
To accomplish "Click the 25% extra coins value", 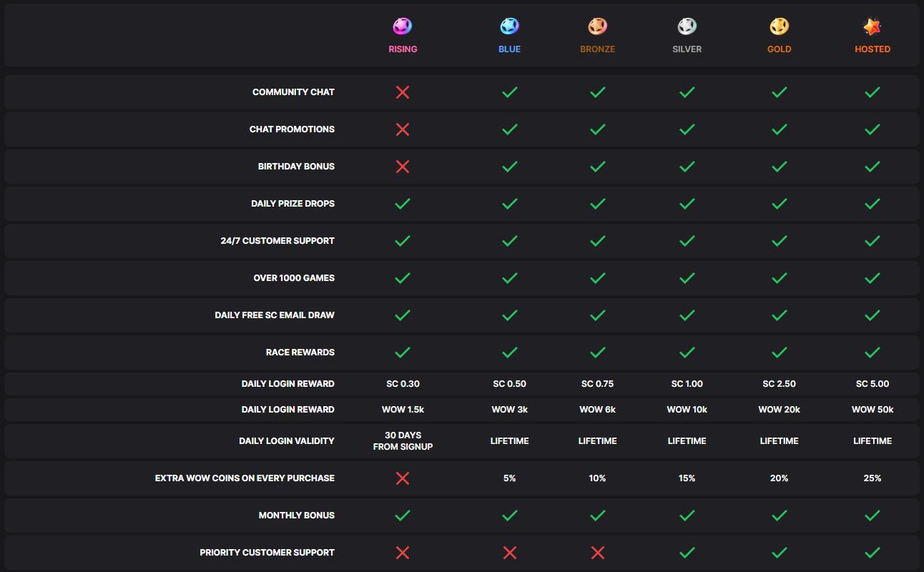I will (873, 478).
